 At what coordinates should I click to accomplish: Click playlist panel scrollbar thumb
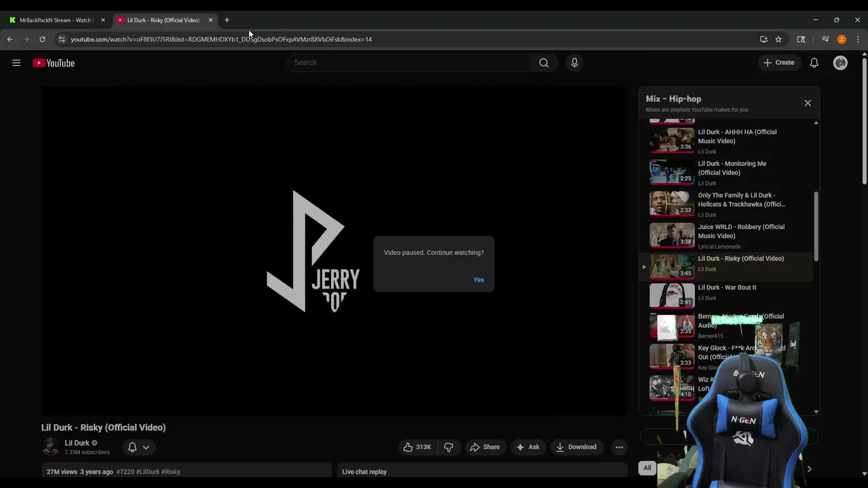(816, 226)
